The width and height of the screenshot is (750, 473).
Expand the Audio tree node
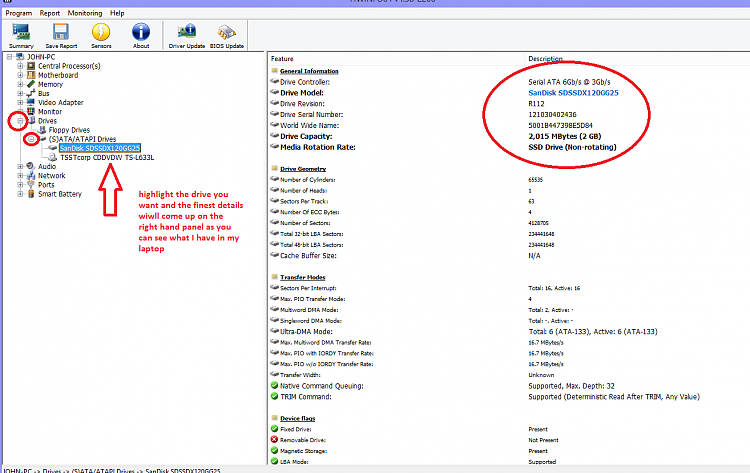click(x=20, y=166)
